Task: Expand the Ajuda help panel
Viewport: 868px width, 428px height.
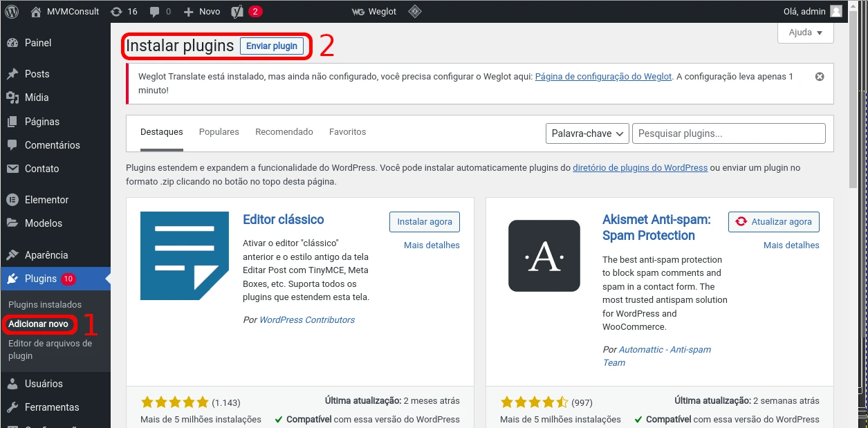Action: coord(805,32)
